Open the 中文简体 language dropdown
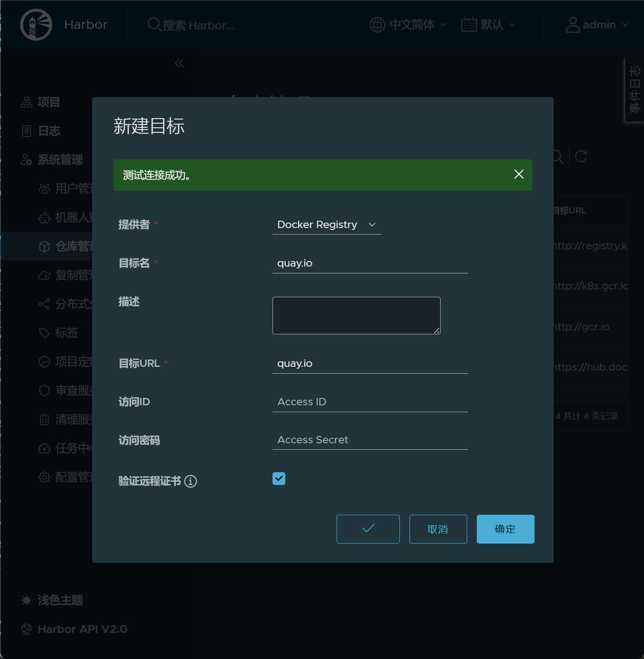Screen dimensions: 644x659 click(x=408, y=25)
